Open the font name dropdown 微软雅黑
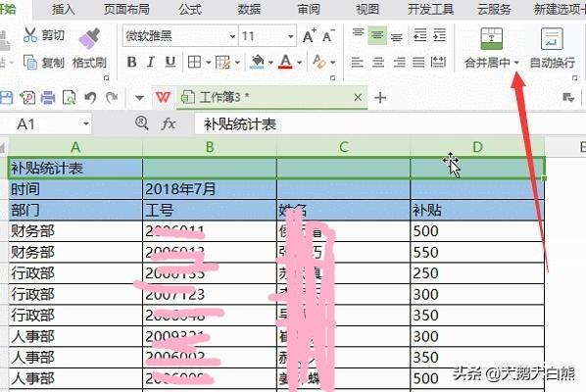 (232, 36)
